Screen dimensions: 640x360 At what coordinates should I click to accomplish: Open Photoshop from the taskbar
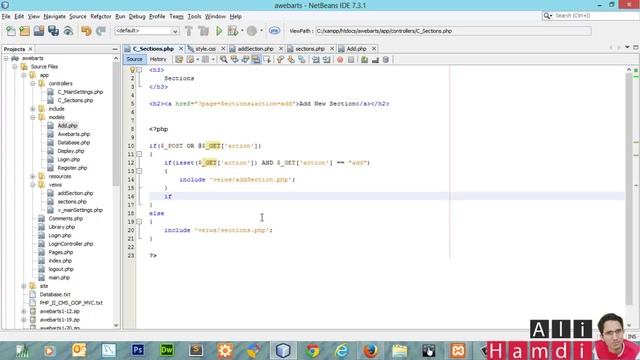tap(138, 350)
